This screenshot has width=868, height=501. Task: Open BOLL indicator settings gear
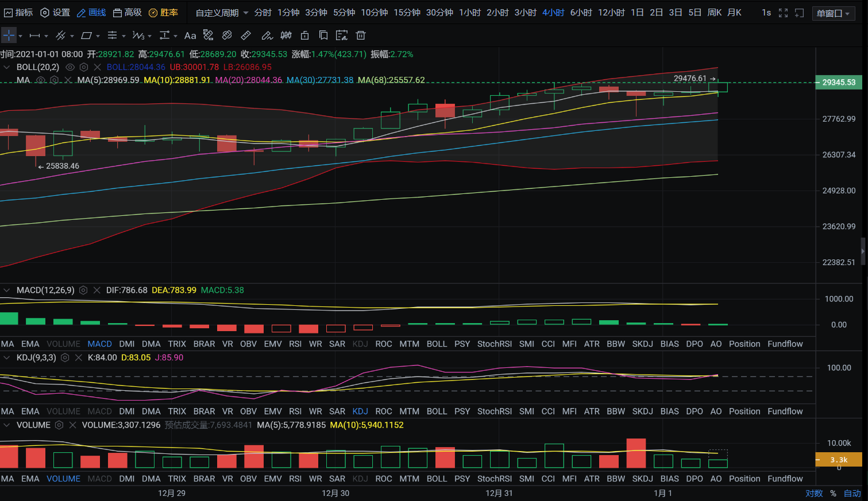coord(84,67)
